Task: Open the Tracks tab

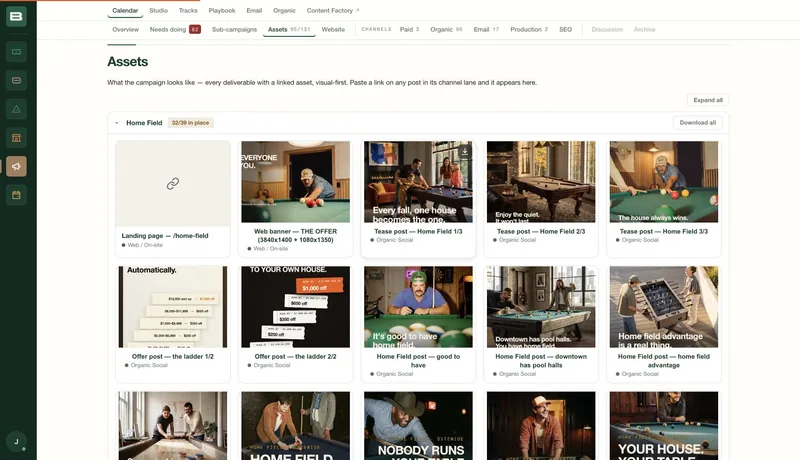Action: click(x=188, y=10)
